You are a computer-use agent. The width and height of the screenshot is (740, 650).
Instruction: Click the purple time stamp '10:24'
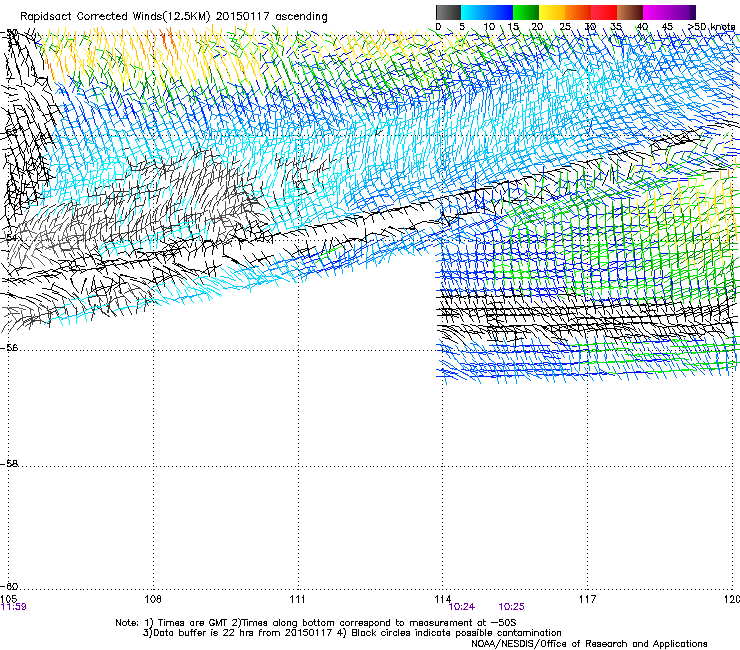[462, 607]
